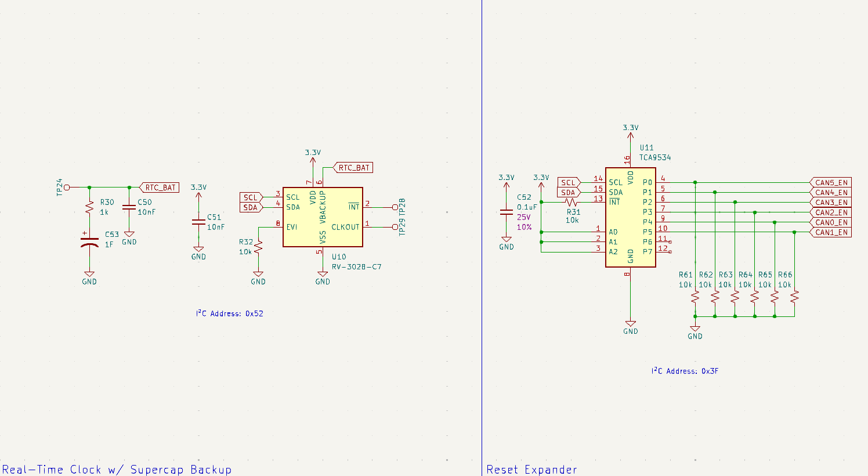This screenshot has height=476, width=868.
Task: Click the 'TCA9534' part value text
Action: 656,157
